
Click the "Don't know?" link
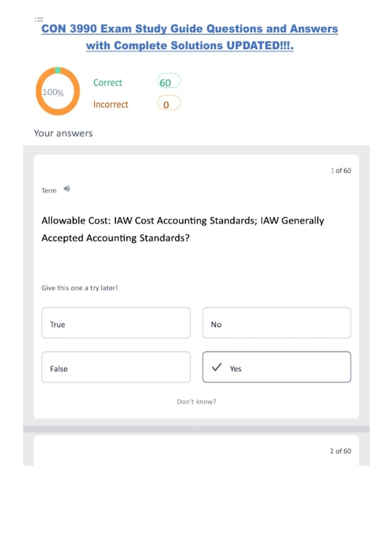(x=196, y=402)
